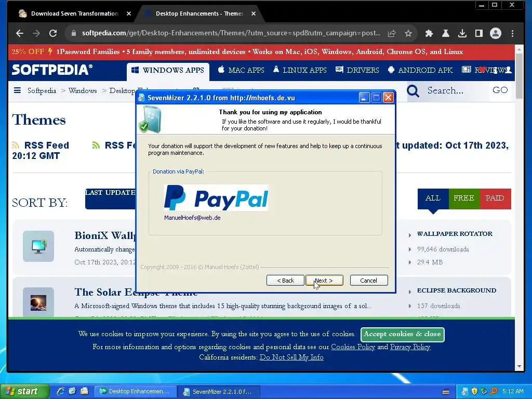This screenshot has height=399, width=532.
Task: Click WALLPAPER ROTATOR tag
Action: pyautogui.click(x=455, y=234)
